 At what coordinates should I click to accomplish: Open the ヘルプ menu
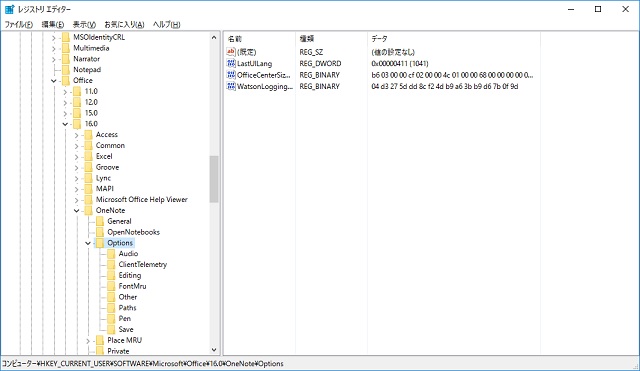click(x=167, y=24)
